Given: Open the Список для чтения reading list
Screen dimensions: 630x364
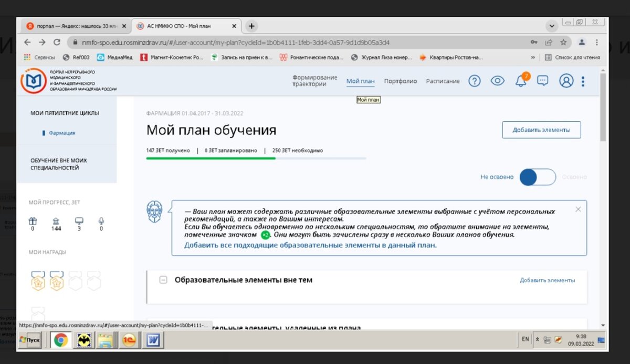Looking at the screenshot, I should coord(572,57).
